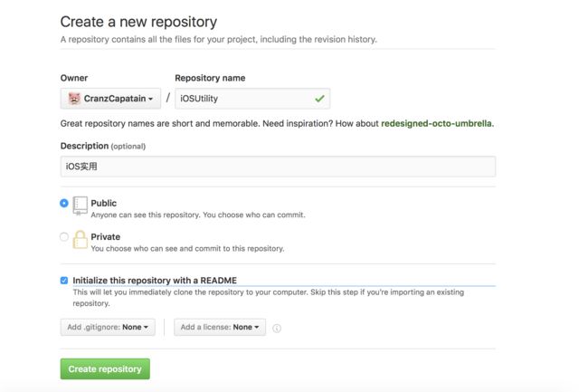Click the Create a new repository heading
588x392 pixels.
coord(138,22)
